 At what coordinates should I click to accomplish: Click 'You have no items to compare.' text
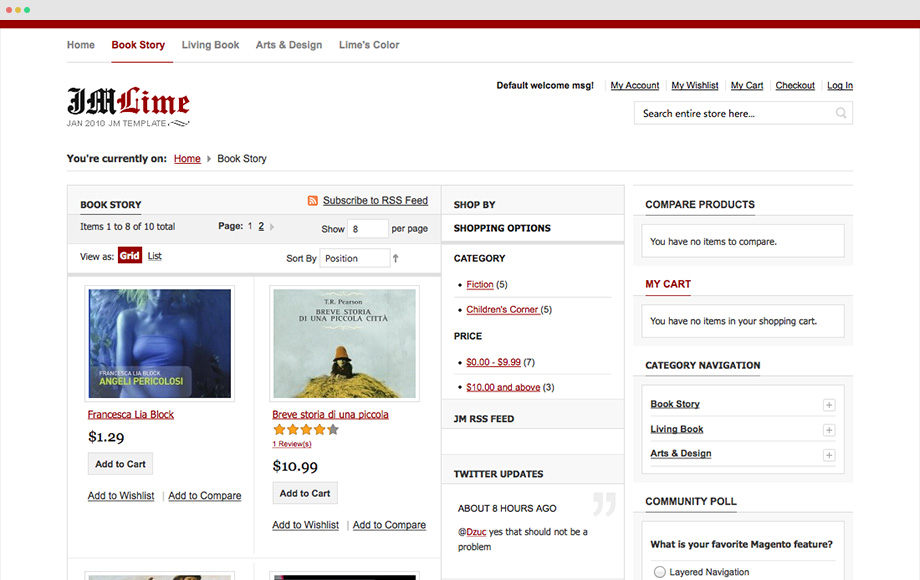coord(713,242)
